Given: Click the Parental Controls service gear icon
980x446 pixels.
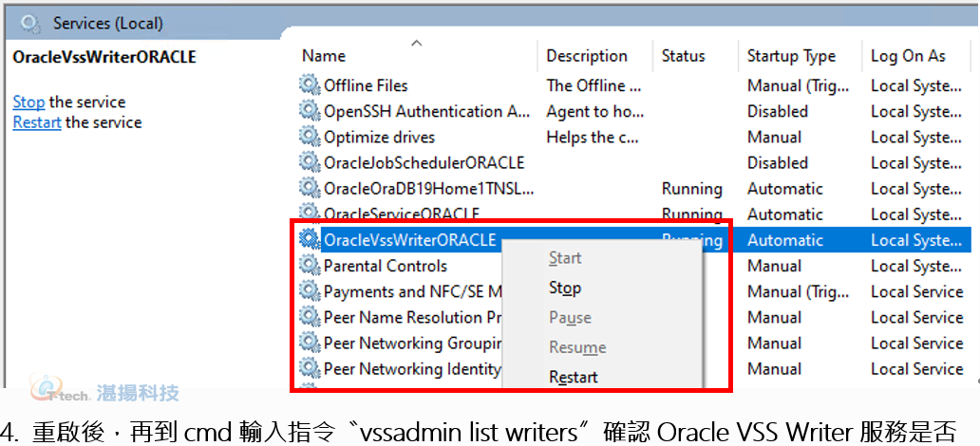Looking at the screenshot, I should click(x=309, y=266).
